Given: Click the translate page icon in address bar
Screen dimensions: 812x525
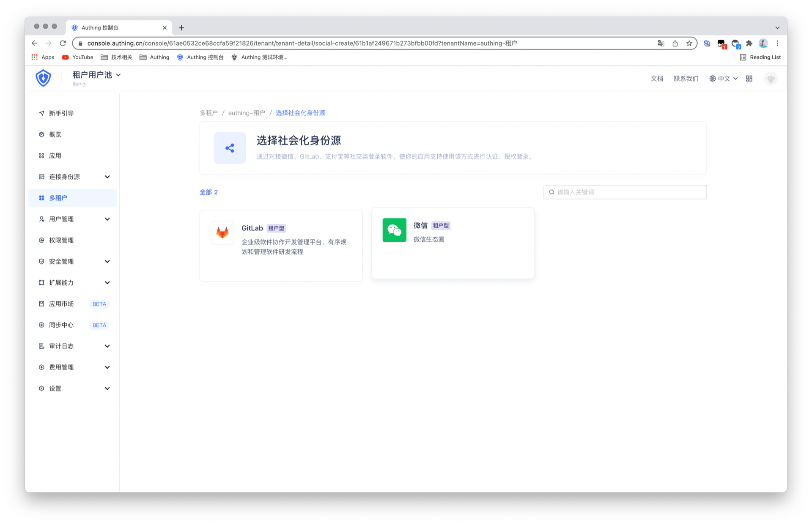Looking at the screenshot, I should 661,43.
